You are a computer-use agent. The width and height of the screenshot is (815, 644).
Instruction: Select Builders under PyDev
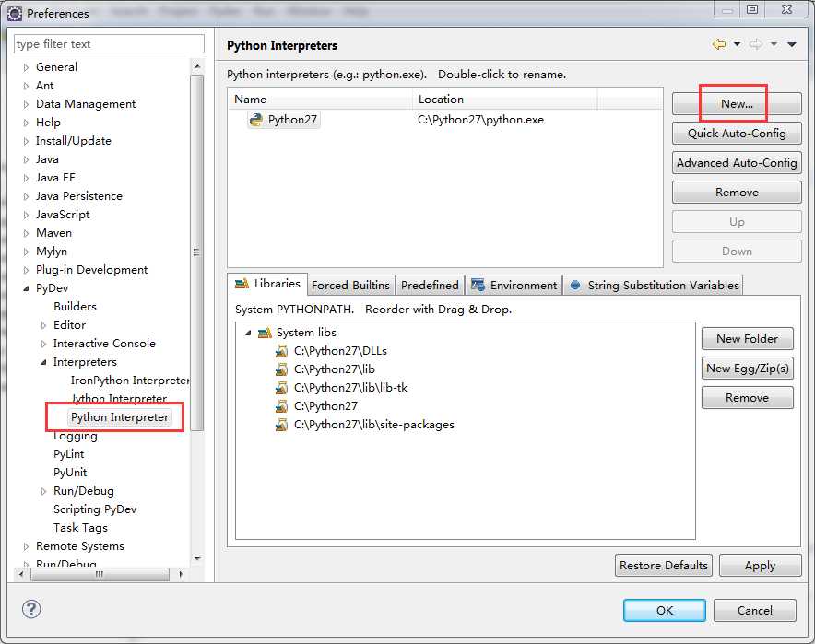click(75, 307)
